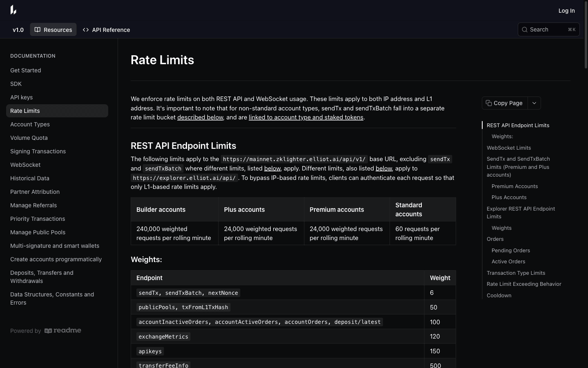
Task: Open Volume Quota page
Action: tap(57, 138)
